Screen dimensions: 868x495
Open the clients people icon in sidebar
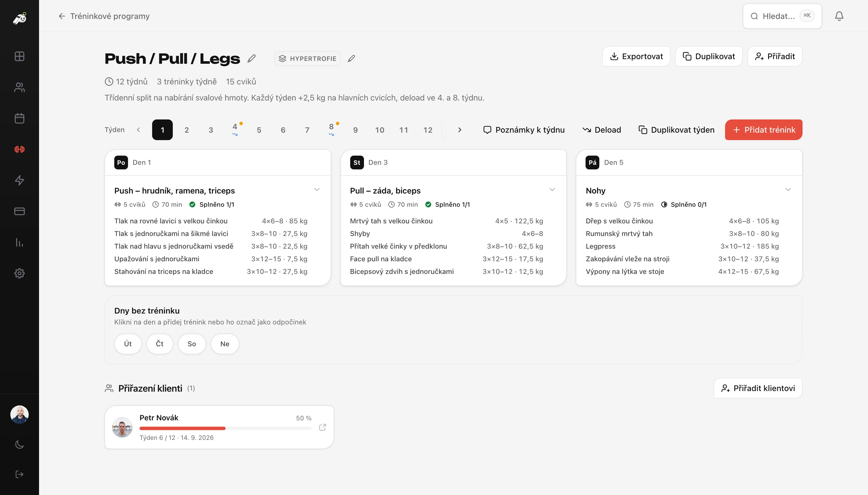coord(19,87)
